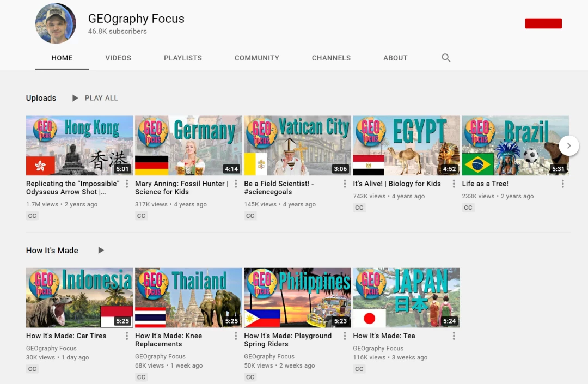The height and width of the screenshot is (384, 588).
Task: Click title How It's Made: Playground Spring Riders
Action: (x=288, y=340)
